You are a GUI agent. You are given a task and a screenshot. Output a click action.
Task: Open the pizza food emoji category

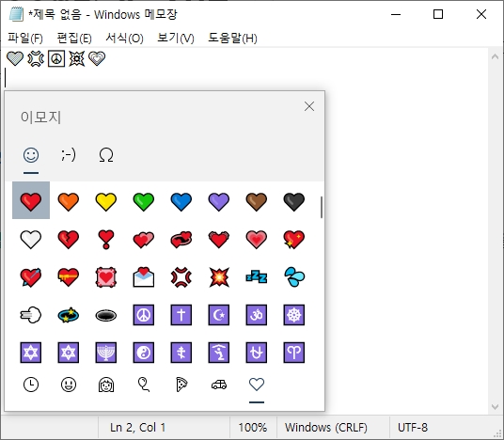pyautogui.click(x=181, y=385)
